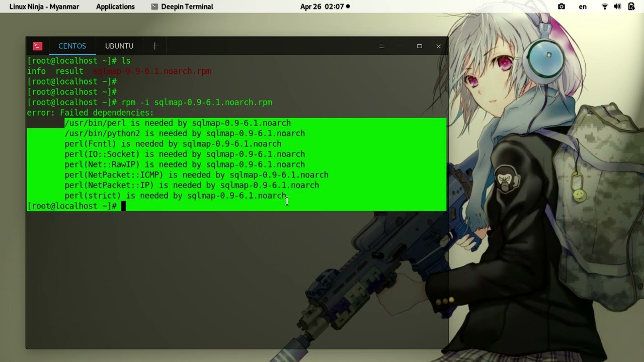This screenshot has width=644, height=362.
Task: Open the terminal hamburger menu
Action: [x=381, y=46]
